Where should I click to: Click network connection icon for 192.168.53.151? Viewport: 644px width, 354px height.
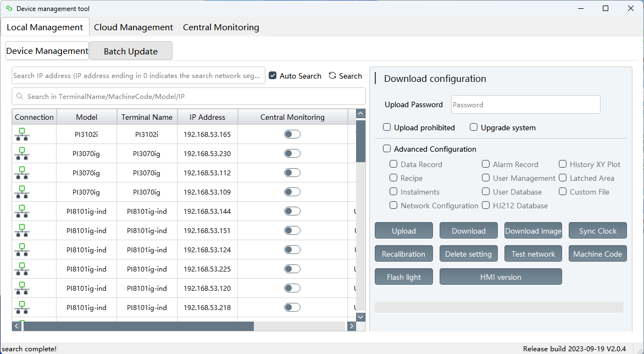pos(22,231)
